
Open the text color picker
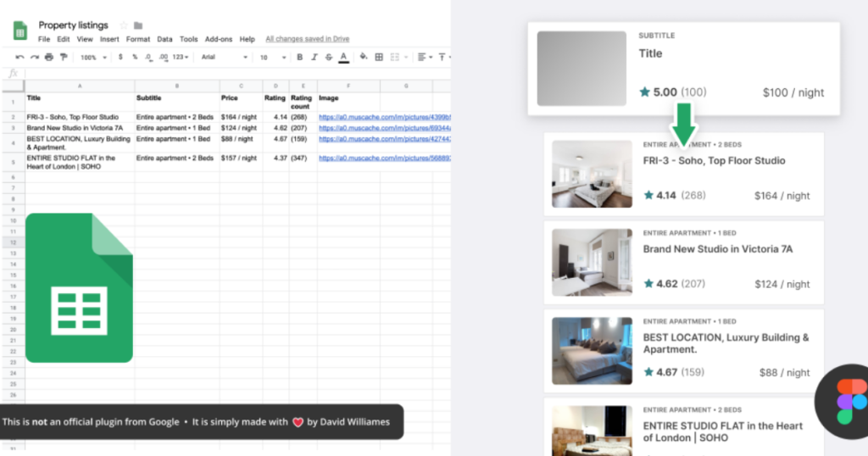click(344, 58)
